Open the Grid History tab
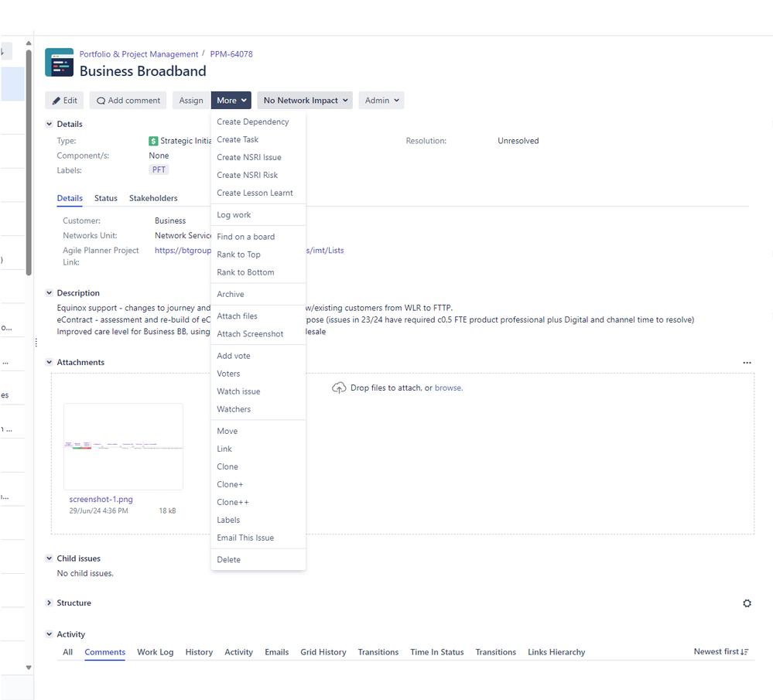The height and width of the screenshot is (700, 773). coord(323,652)
